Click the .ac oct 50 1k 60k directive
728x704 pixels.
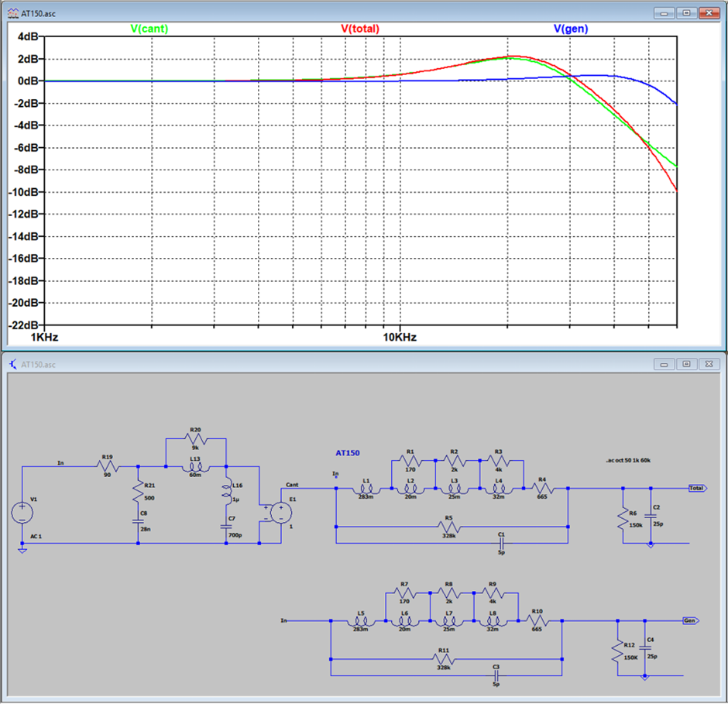[628, 460]
